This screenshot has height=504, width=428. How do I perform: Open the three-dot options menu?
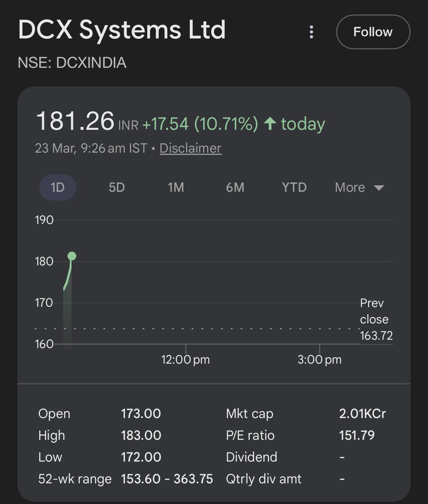(x=312, y=32)
